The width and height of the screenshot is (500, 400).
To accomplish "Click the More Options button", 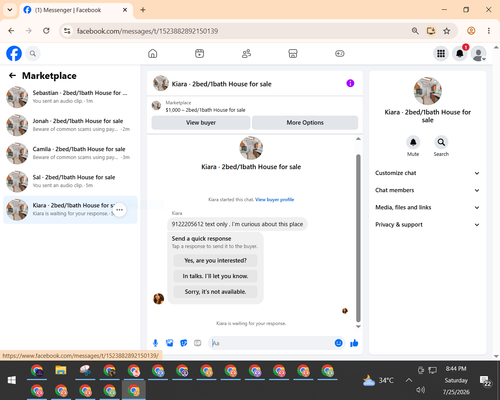I will (x=305, y=123).
